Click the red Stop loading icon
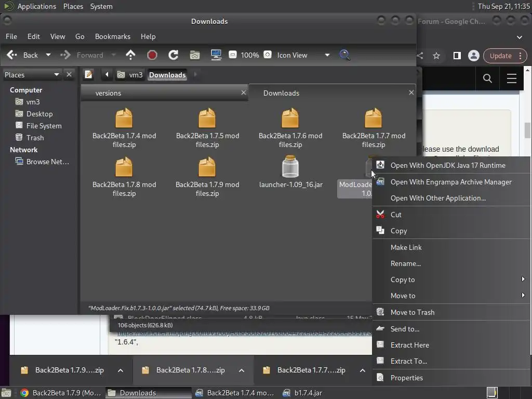This screenshot has height=399, width=532. 152,55
